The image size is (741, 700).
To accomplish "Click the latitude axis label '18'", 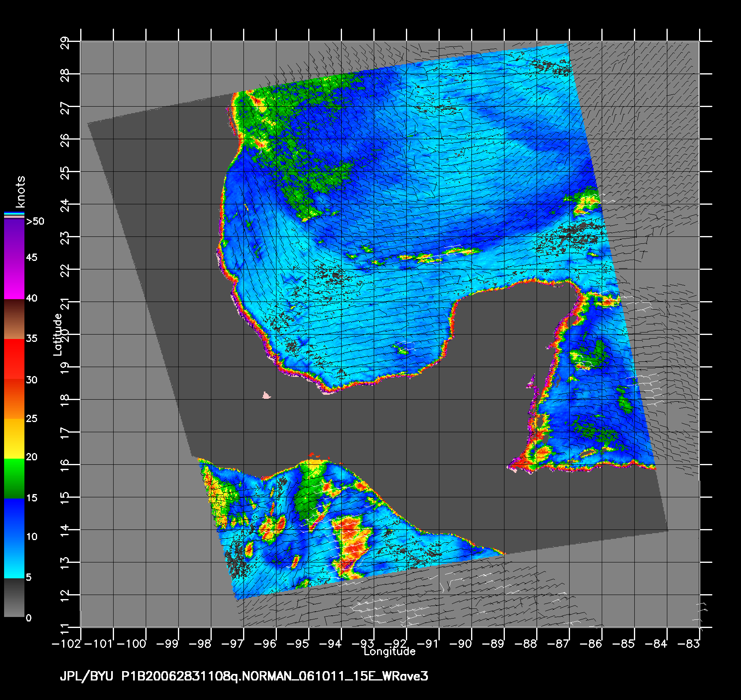I will coord(66,400).
